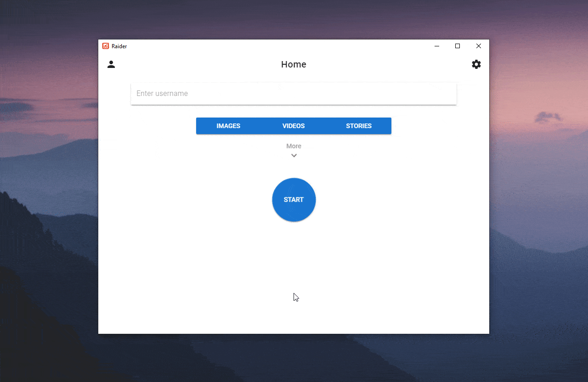Open settings via the gear icon
Viewport: 588px width, 382px height.
coord(476,64)
